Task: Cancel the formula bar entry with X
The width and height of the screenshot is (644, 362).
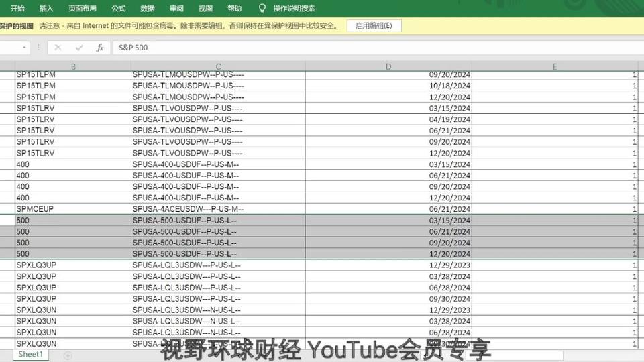Action: [58, 48]
